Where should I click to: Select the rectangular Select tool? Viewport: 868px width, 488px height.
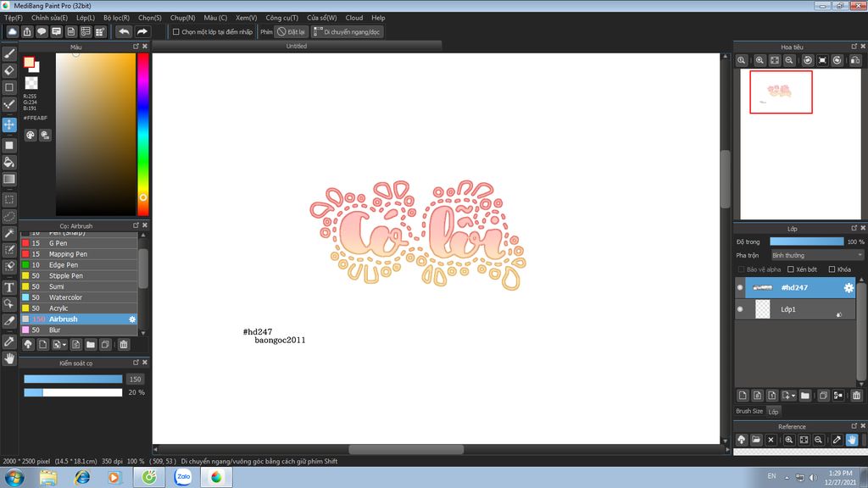9,199
